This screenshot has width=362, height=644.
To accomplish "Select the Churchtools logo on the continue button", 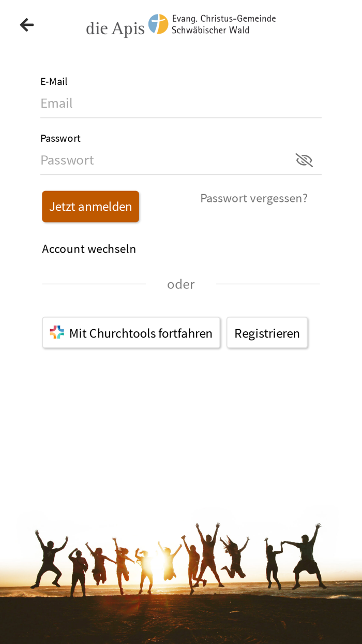I will click(57, 332).
